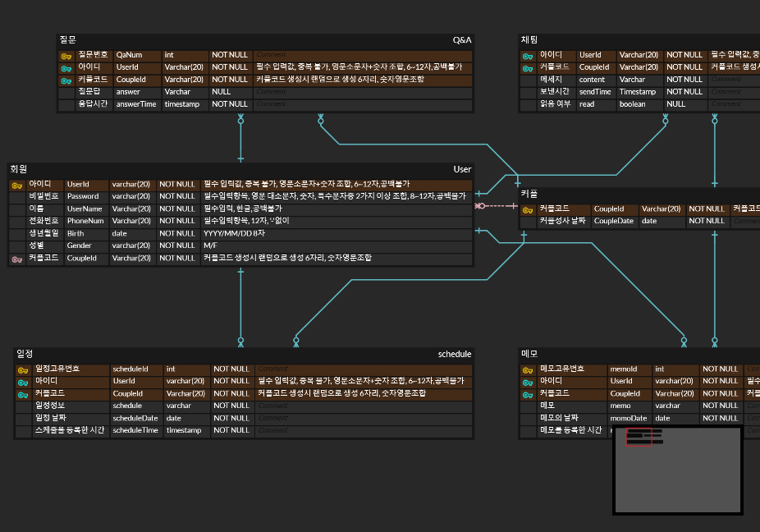Click the yellow key icon for memoId
This screenshot has height=532, width=760.
pyautogui.click(x=528, y=370)
